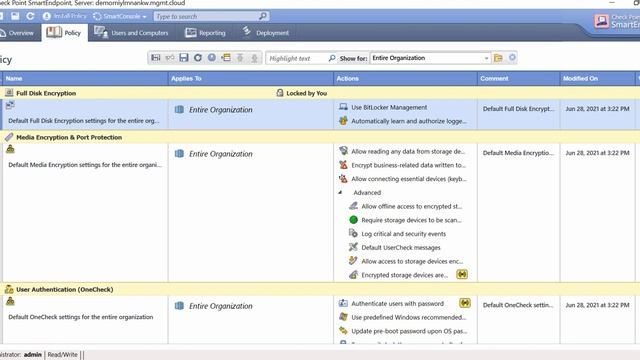
Task: Save using the top toolbar disk icon
Action: coord(15,16)
